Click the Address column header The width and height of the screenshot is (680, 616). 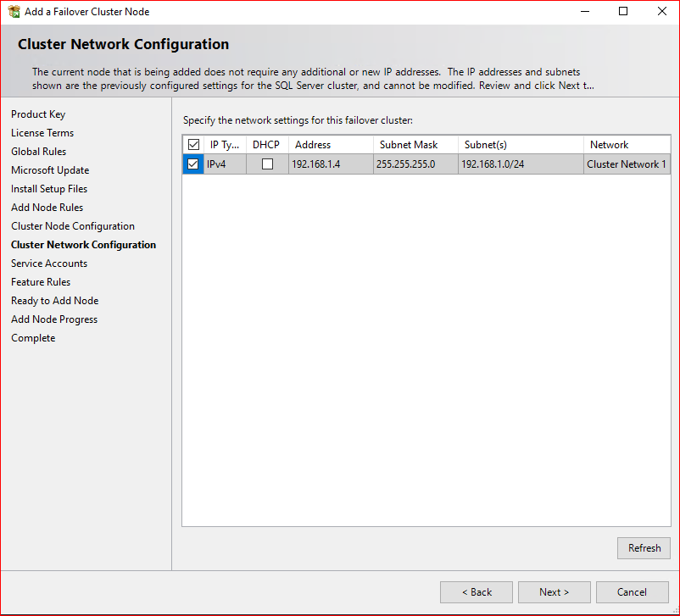click(x=331, y=144)
